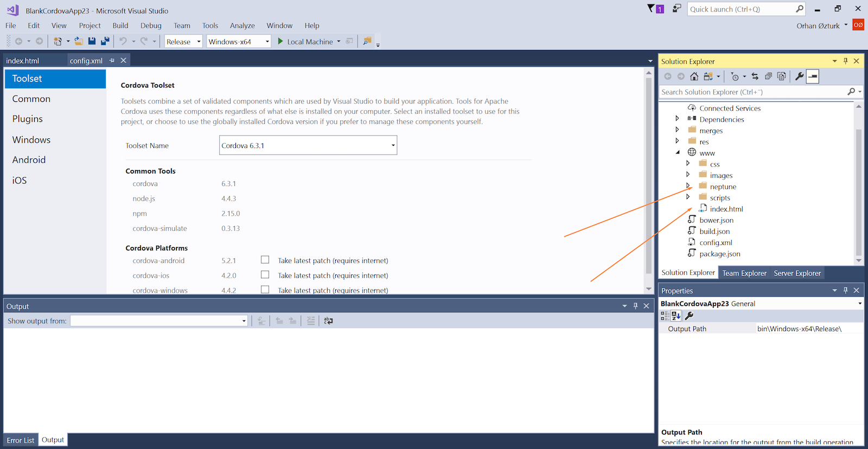The height and width of the screenshot is (449, 868).
Task: Click the Alphabetical sort icon in Properties
Action: click(x=676, y=316)
